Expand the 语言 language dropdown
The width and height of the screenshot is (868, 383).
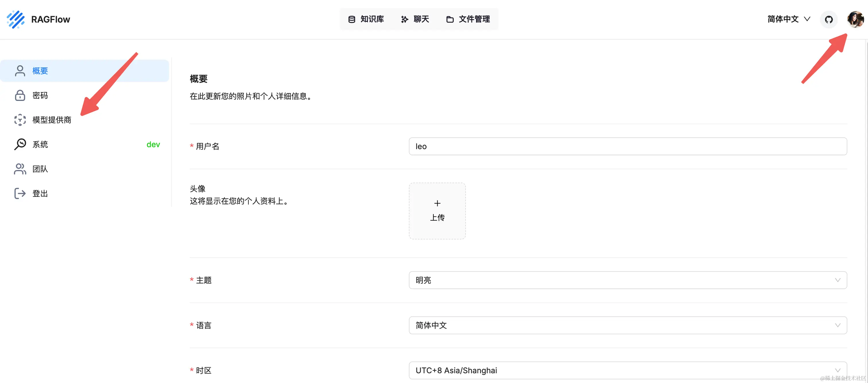coord(627,325)
